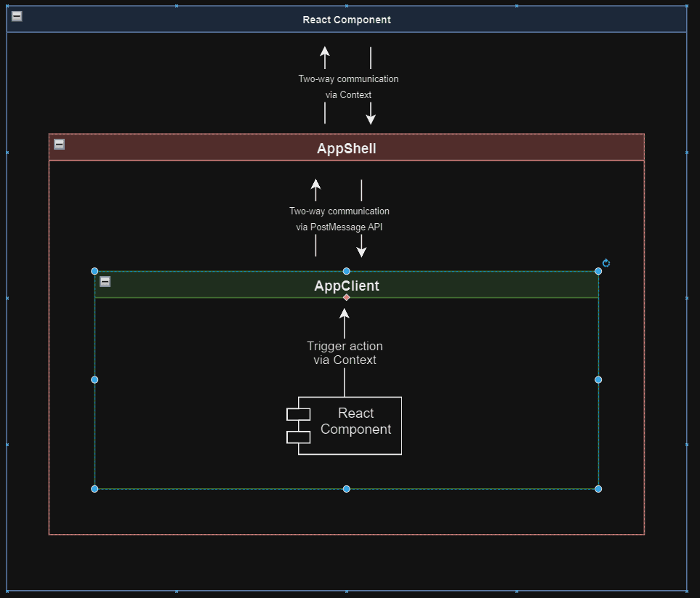This screenshot has height=598, width=700.
Task: Click the Two-way communication via Context label
Action: (348, 86)
